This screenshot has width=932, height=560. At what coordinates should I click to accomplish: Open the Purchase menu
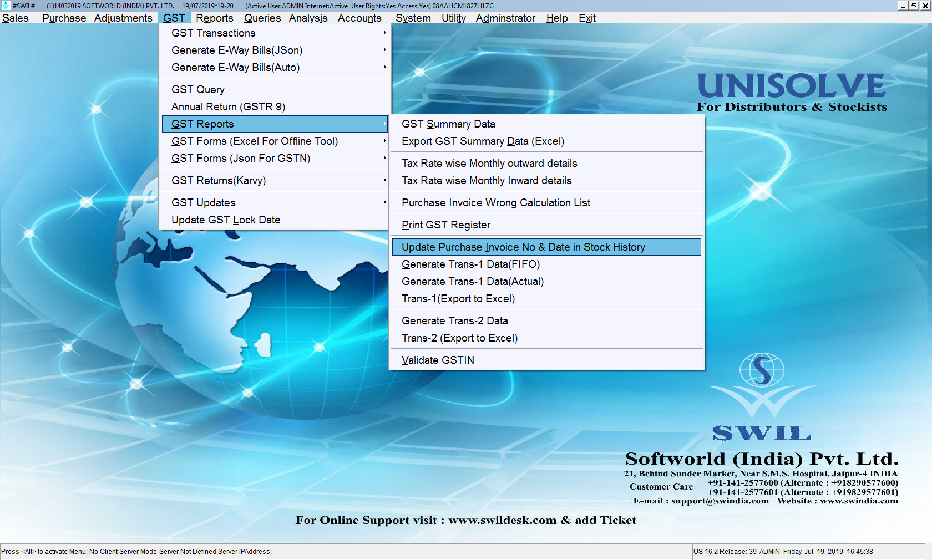click(x=64, y=18)
